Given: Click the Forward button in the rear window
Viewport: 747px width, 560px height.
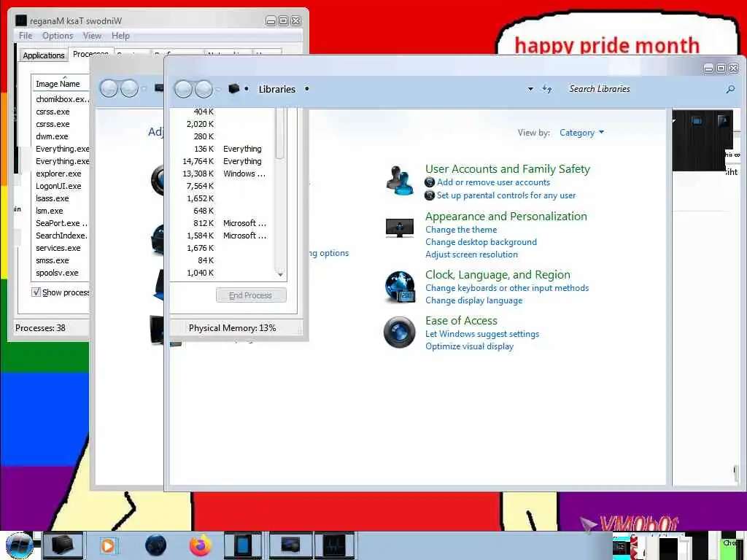Looking at the screenshot, I should click(129, 88).
